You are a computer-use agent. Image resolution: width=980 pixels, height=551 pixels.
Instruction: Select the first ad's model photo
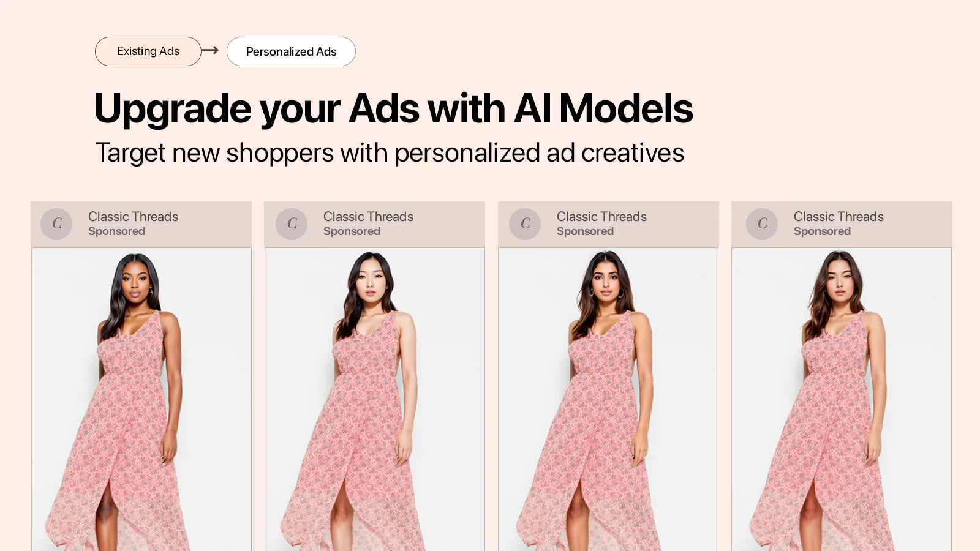(141, 399)
